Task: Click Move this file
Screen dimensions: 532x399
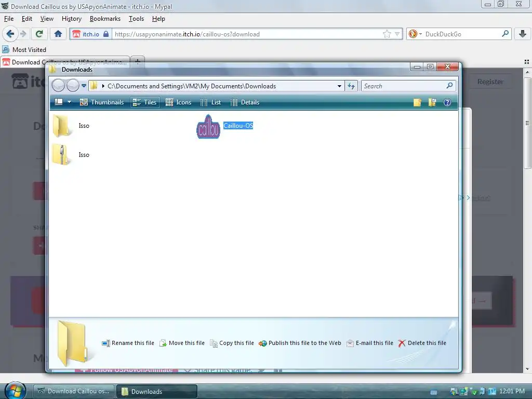Action: 182,343
